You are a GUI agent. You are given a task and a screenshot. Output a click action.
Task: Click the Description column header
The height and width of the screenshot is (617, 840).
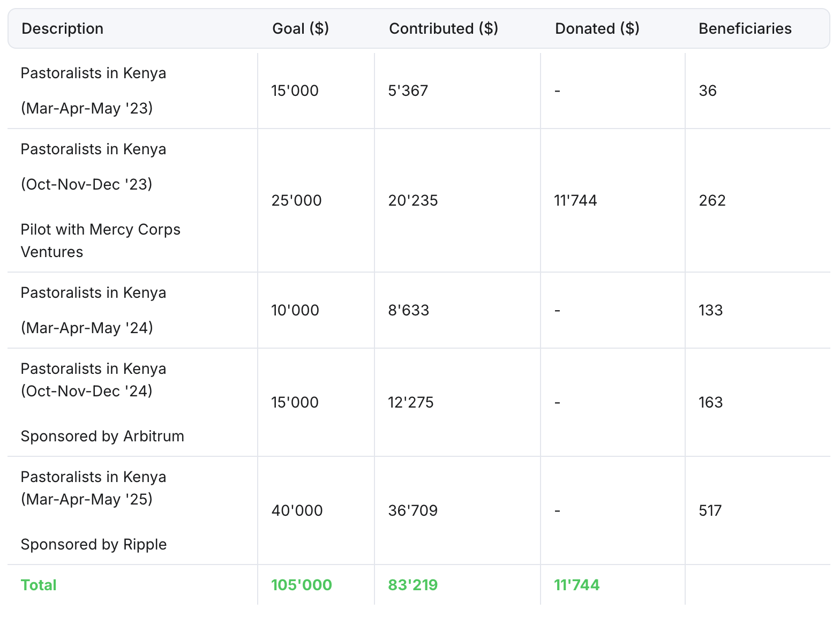tap(62, 28)
